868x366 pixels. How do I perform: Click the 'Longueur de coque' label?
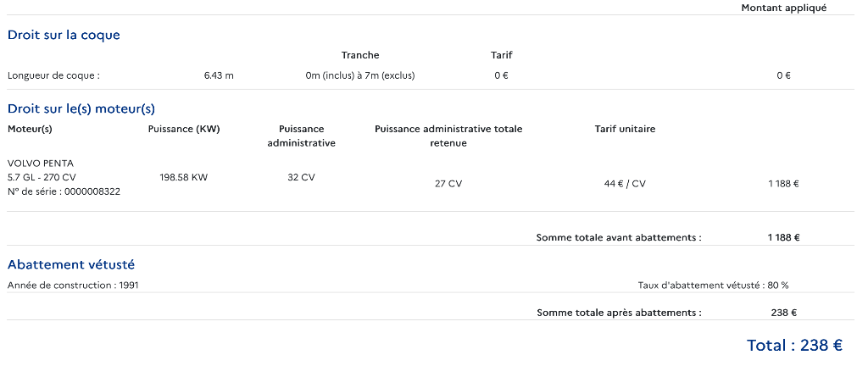click(53, 75)
